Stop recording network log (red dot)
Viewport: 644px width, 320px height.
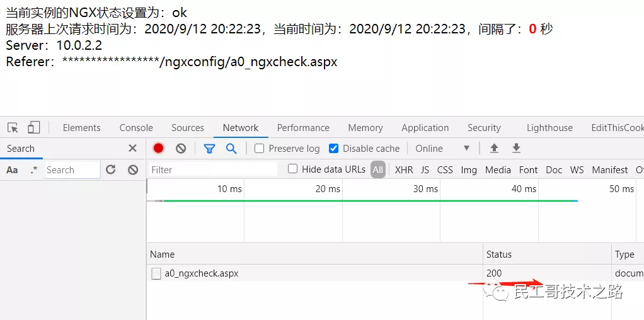pos(159,148)
